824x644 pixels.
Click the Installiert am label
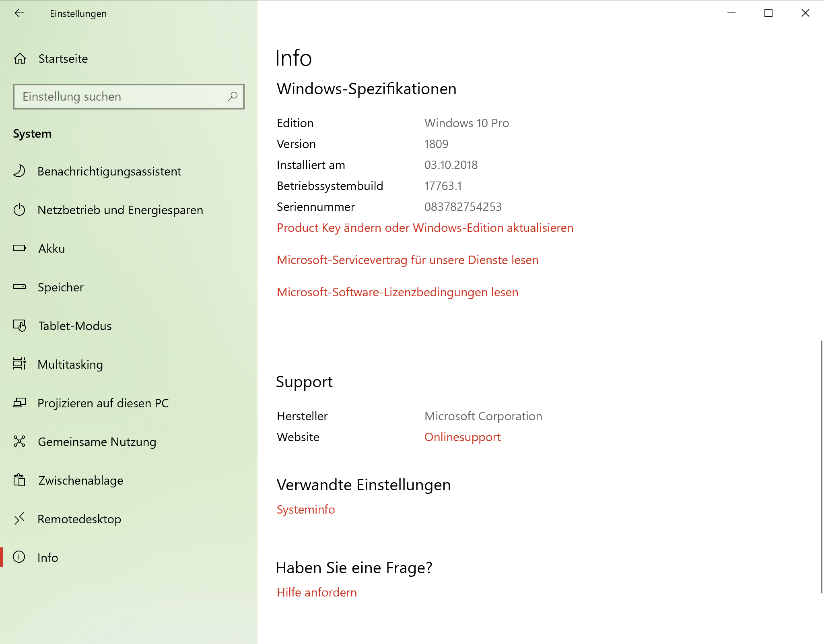click(311, 165)
